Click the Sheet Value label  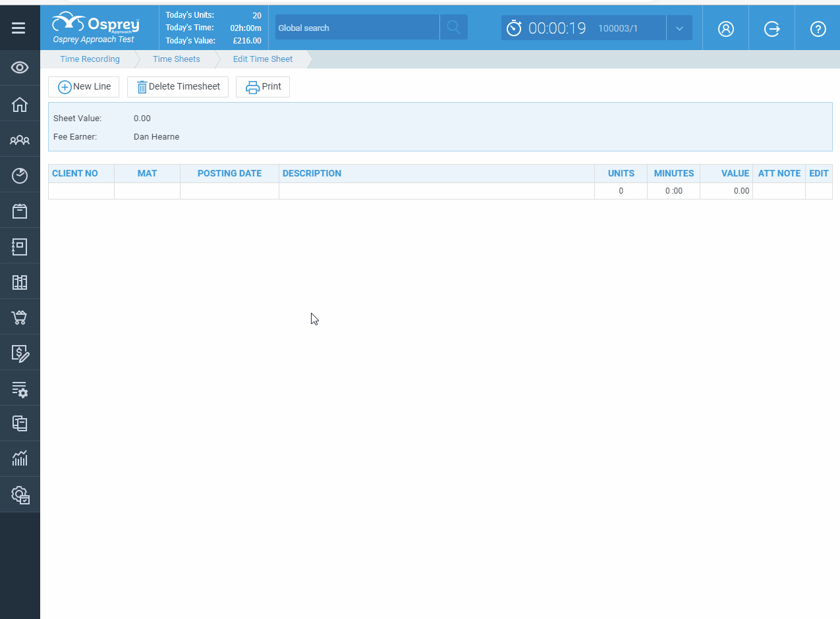click(77, 119)
